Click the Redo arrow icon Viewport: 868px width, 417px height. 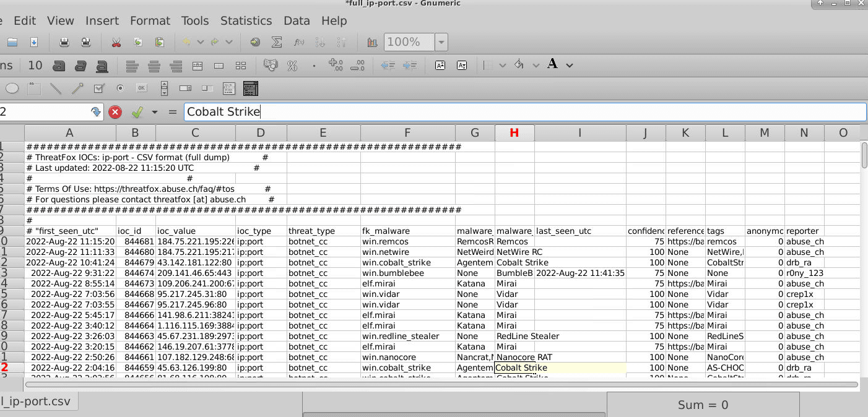pyautogui.click(x=215, y=42)
